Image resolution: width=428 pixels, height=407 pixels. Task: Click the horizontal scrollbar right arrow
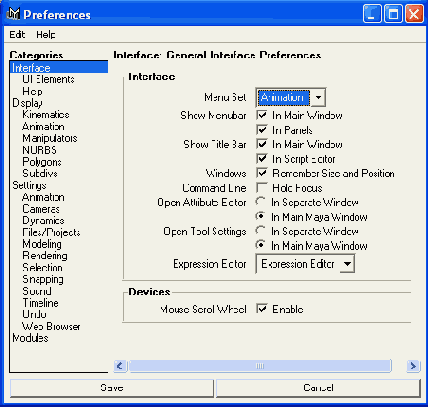point(413,366)
